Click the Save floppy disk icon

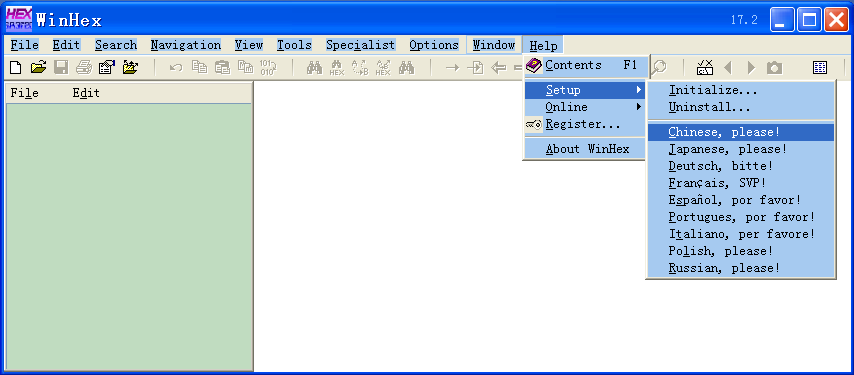pos(60,67)
